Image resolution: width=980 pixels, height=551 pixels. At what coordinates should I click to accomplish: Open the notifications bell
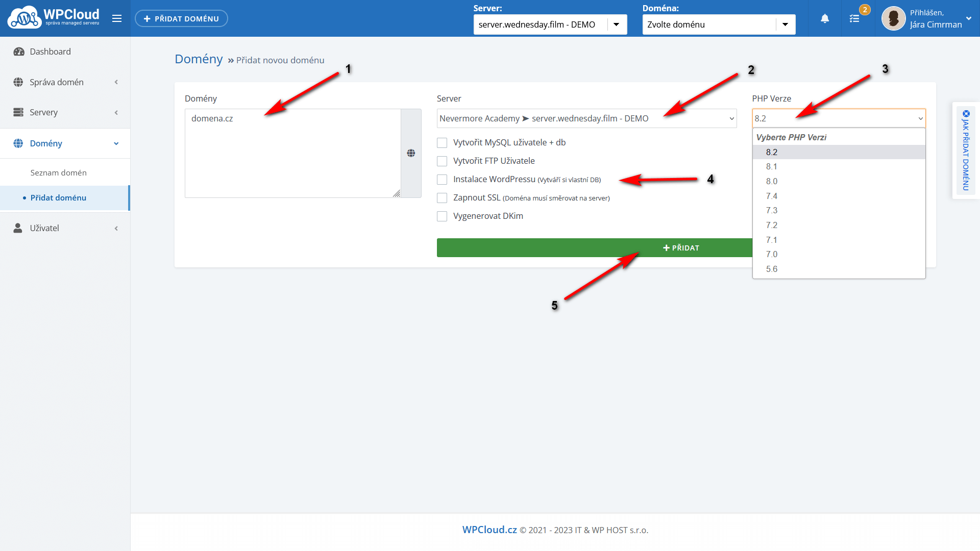825,19
